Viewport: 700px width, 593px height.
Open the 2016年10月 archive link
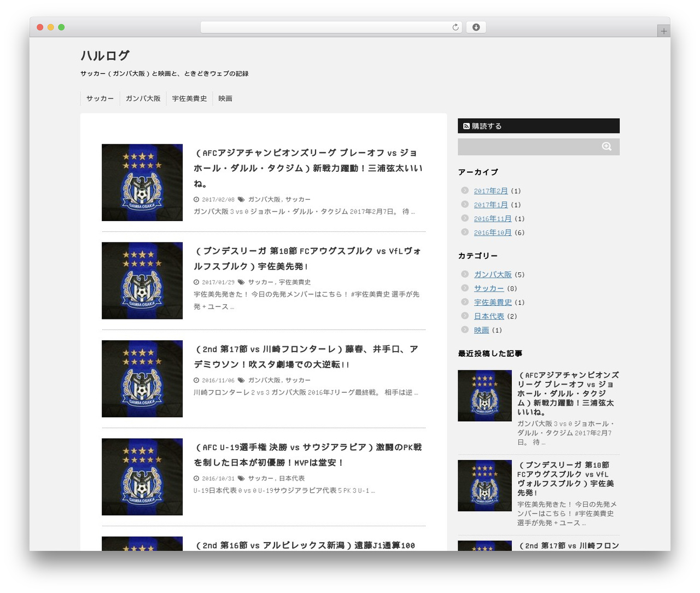(x=493, y=232)
